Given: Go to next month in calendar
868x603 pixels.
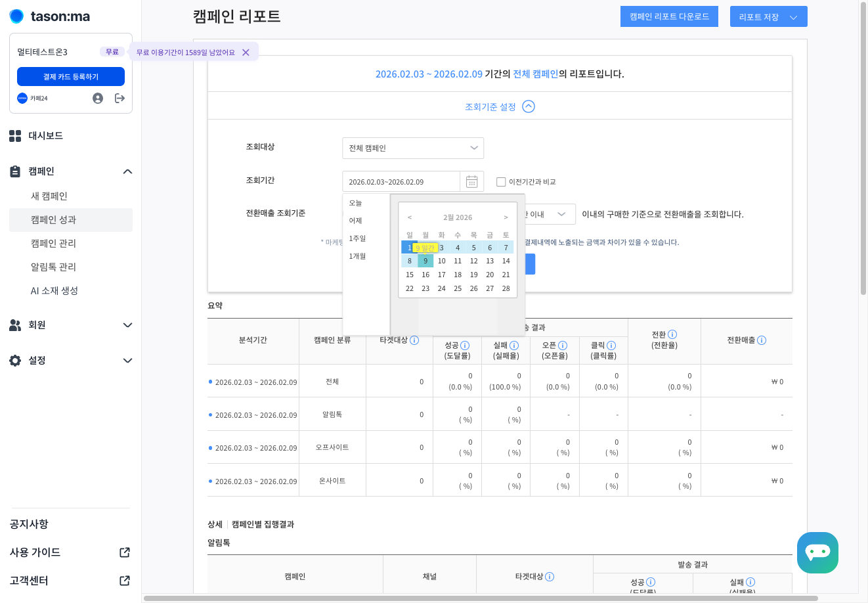Looking at the screenshot, I should pyautogui.click(x=506, y=217).
